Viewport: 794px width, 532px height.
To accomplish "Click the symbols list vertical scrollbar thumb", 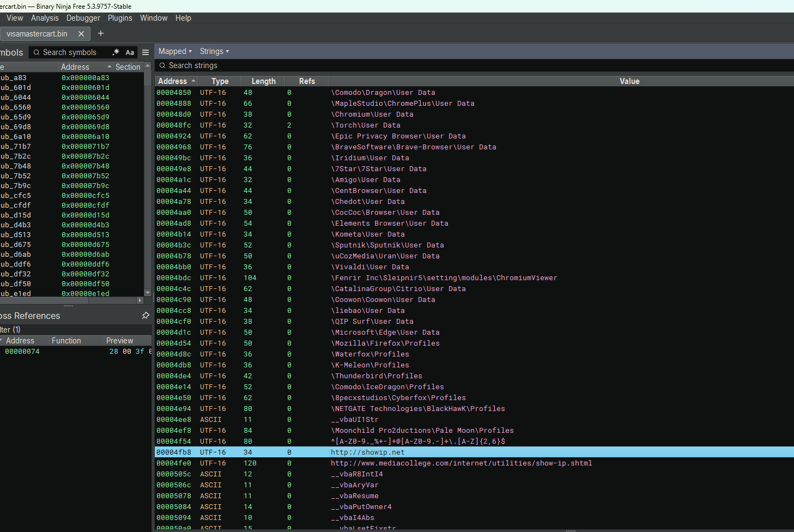I will [148, 78].
